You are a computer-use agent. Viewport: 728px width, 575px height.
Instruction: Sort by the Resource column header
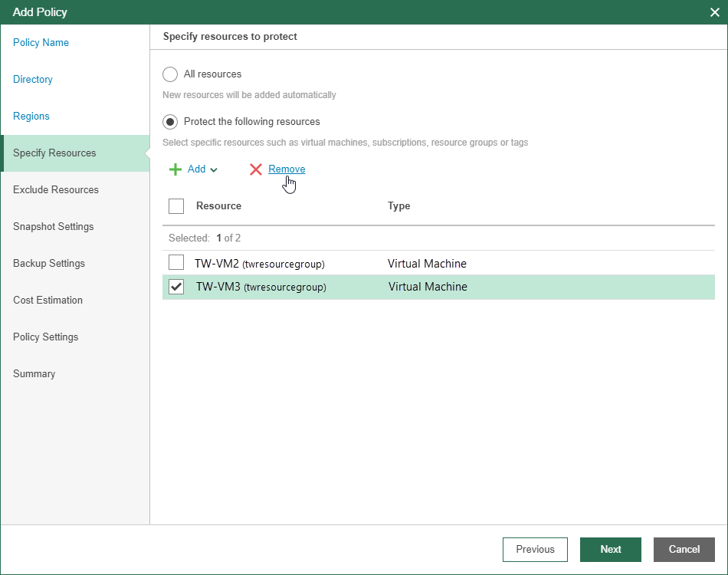pos(218,206)
